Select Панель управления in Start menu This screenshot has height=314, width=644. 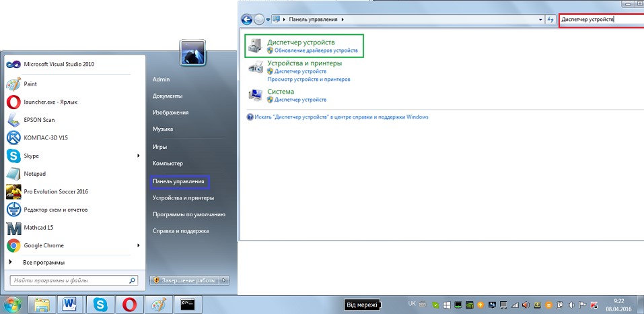point(180,182)
